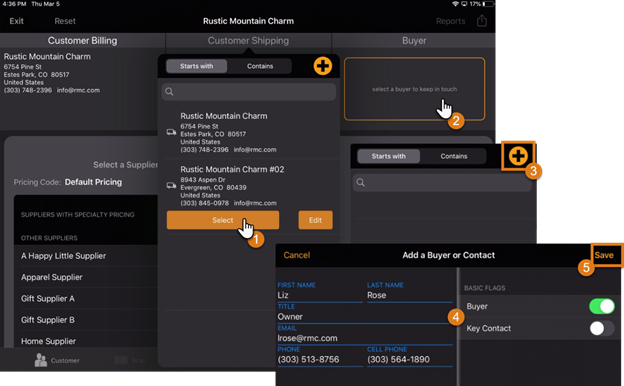
Task: Click search magnifier in buyer popup
Action: click(361, 182)
